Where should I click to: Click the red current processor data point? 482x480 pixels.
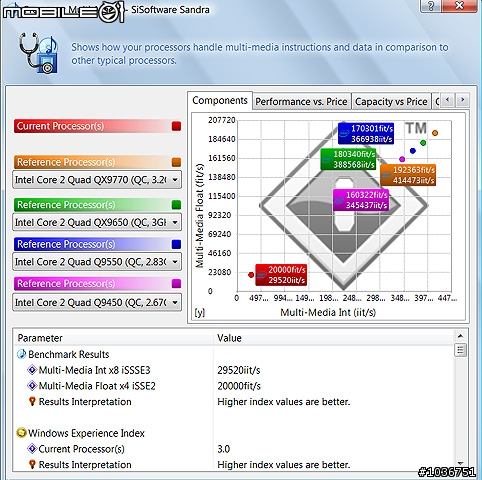251,275
